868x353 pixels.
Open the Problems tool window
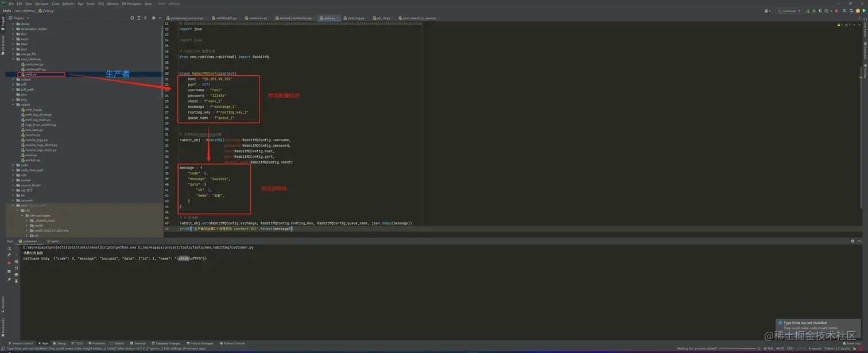click(97, 343)
